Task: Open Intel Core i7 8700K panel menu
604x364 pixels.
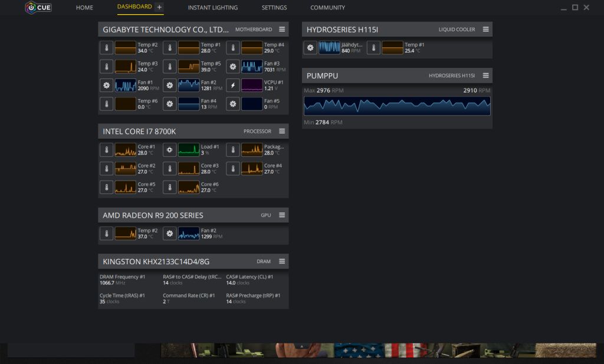Action: point(282,131)
